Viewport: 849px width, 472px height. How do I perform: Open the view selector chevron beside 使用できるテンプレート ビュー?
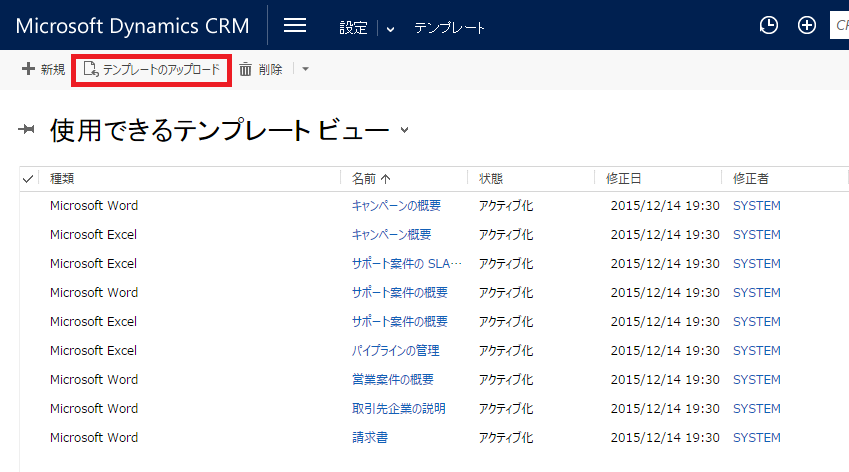404,130
